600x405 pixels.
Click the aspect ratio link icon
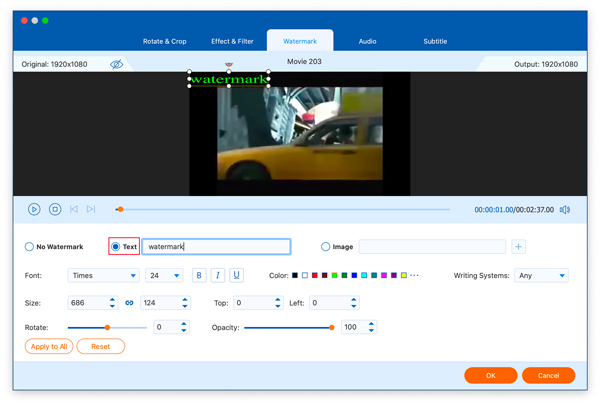[129, 303]
